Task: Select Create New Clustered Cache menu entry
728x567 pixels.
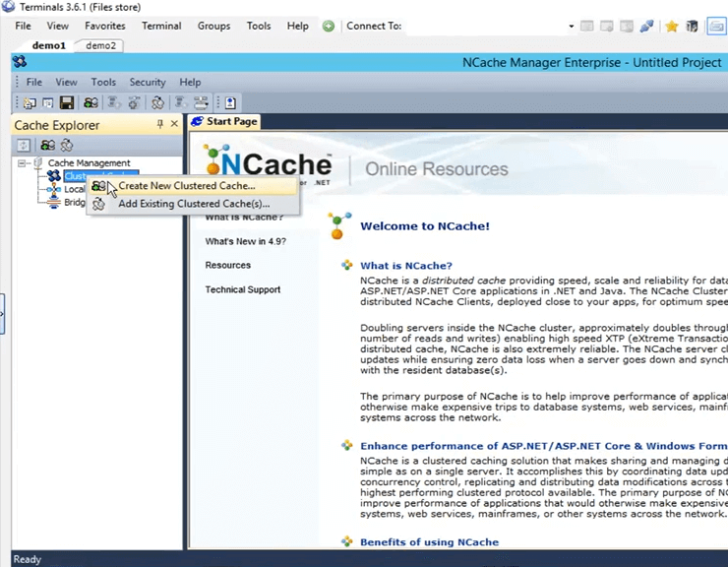Action: 193,185
